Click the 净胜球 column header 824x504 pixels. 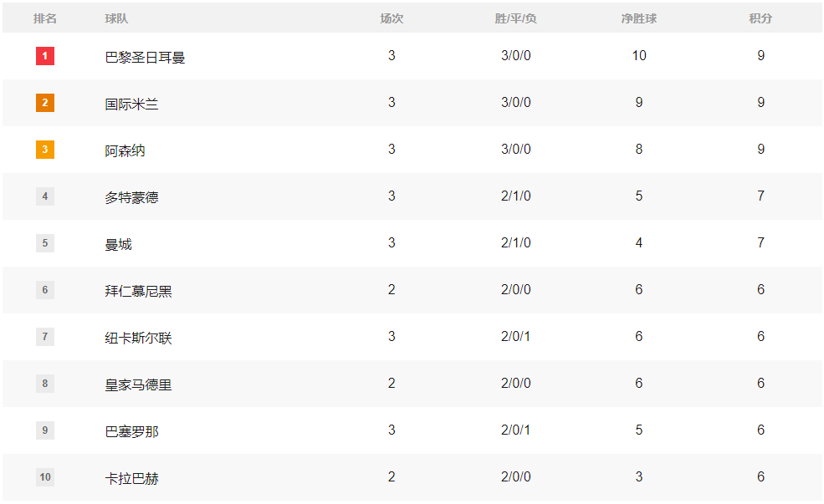point(639,18)
